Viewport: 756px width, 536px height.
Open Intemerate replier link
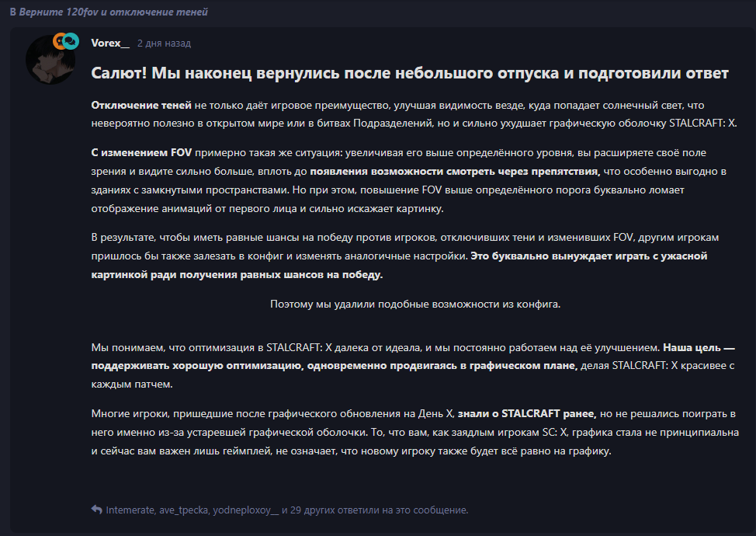click(x=130, y=510)
